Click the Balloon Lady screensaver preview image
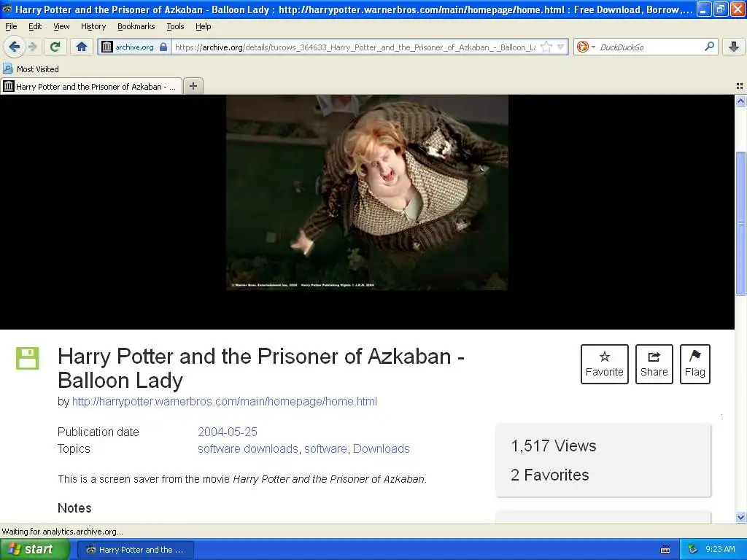This screenshot has width=747, height=560. coord(367,192)
